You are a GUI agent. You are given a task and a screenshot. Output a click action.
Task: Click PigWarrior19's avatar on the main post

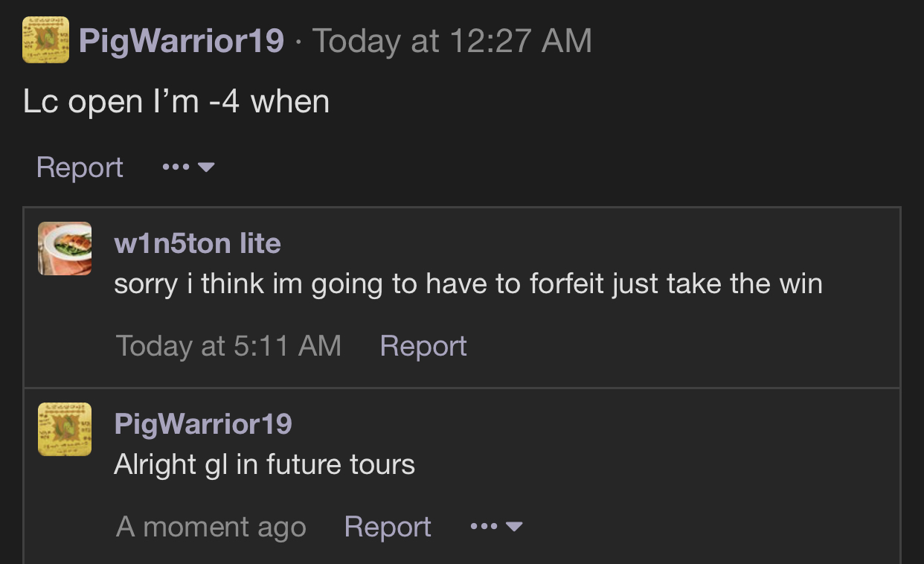pyautogui.click(x=46, y=39)
